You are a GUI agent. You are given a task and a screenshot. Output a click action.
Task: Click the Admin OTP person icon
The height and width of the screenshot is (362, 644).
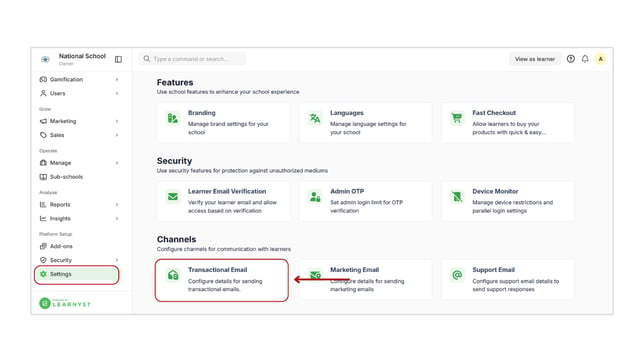point(315,197)
